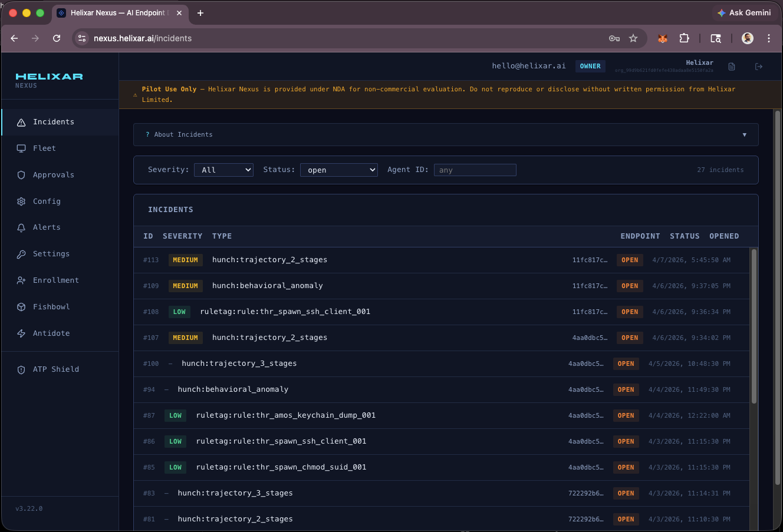The height and width of the screenshot is (532, 783).
Task: Reload the page with browser refresh button
Action: [57, 38]
